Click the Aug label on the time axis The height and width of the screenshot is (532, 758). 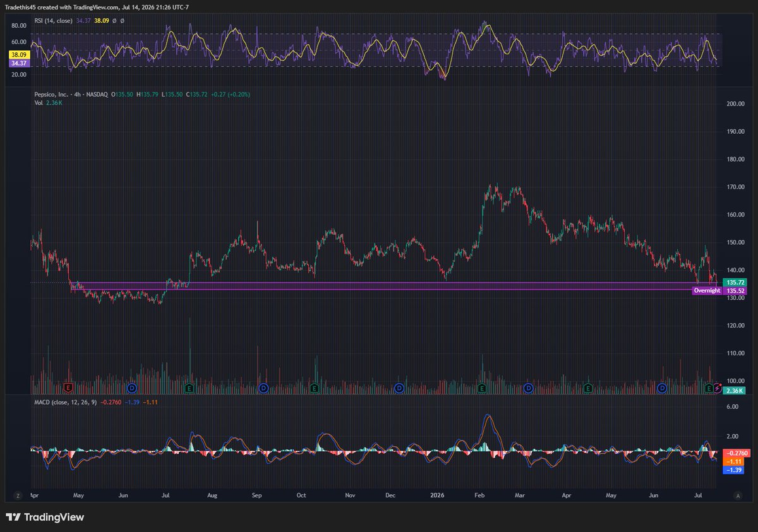[212, 496]
